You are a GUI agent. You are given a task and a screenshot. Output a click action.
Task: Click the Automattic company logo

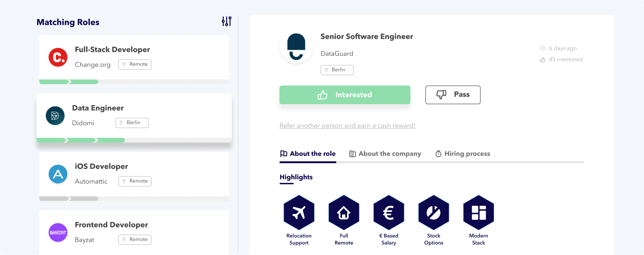point(58,174)
